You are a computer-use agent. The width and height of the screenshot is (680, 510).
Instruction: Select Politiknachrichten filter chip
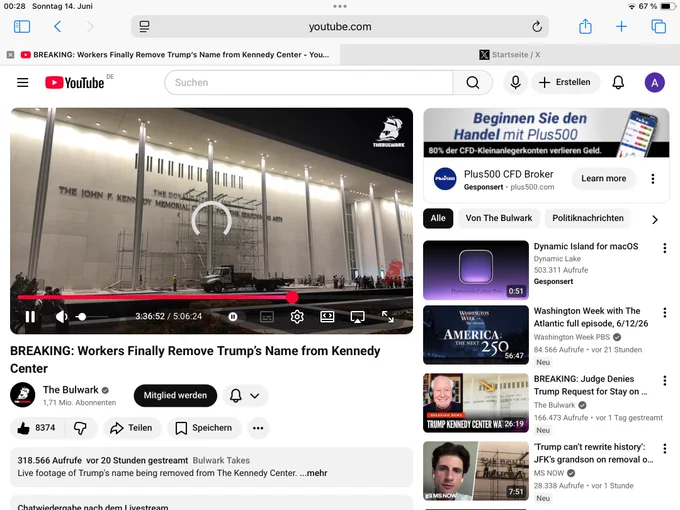tap(588, 218)
